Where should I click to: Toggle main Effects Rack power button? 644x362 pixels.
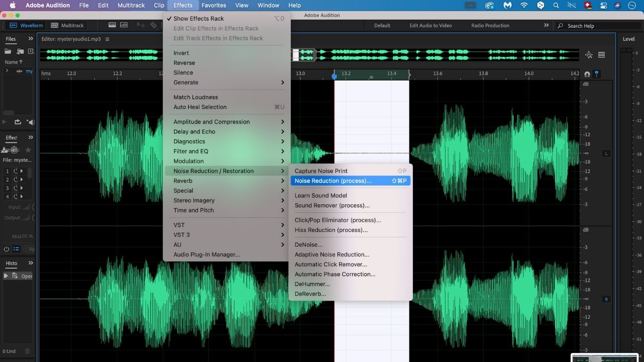pos(7,249)
